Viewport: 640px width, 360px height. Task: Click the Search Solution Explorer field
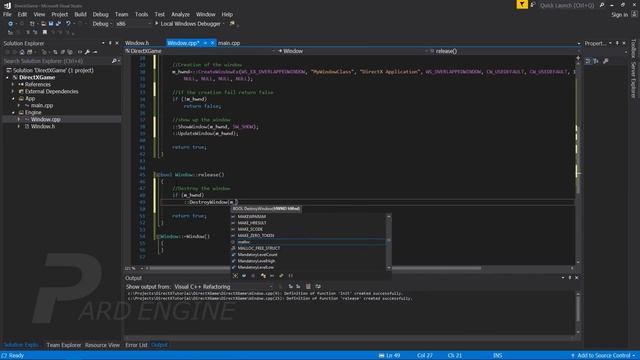click(x=57, y=61)
